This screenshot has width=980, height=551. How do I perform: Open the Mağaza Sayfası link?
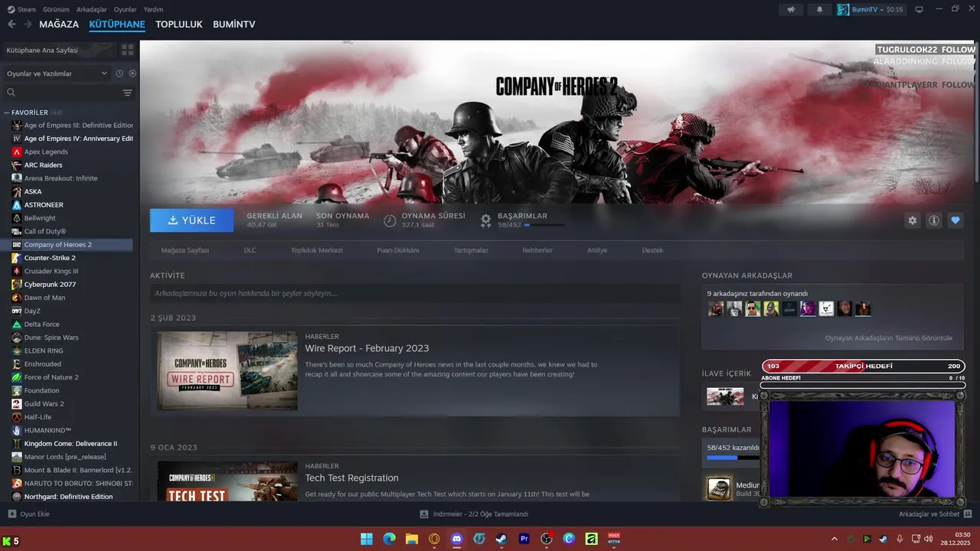coord(185,250)
